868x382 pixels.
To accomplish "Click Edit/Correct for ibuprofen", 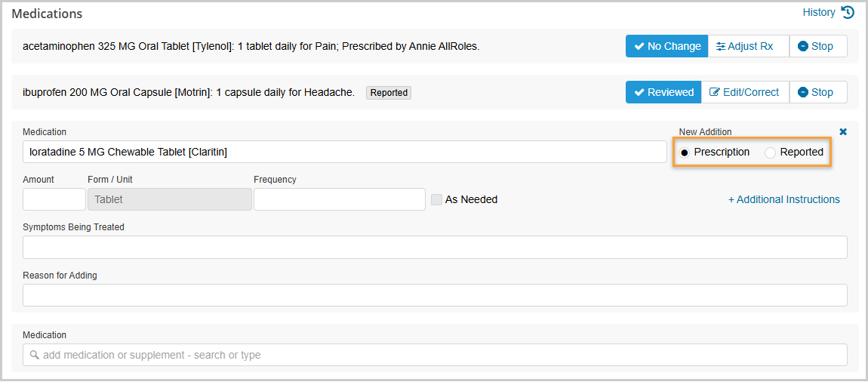I will 745,92.
